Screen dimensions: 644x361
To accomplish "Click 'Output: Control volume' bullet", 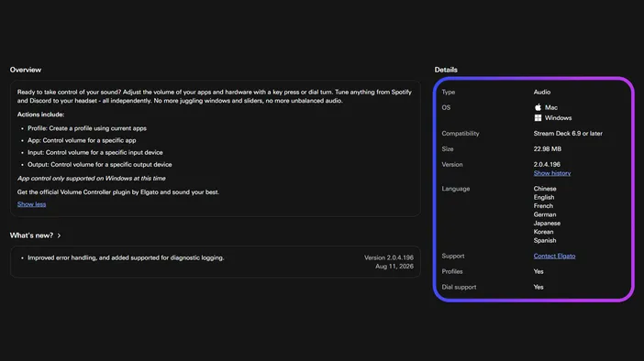I will click(100, 165).
